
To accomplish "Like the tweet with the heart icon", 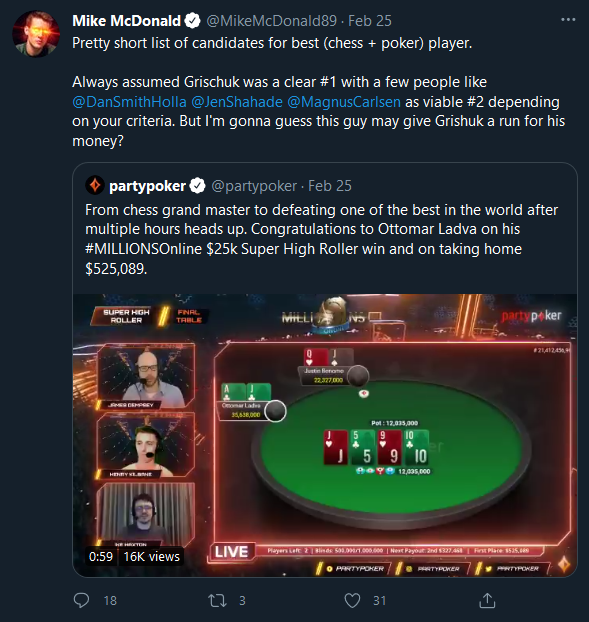I will tap(352, 600).
